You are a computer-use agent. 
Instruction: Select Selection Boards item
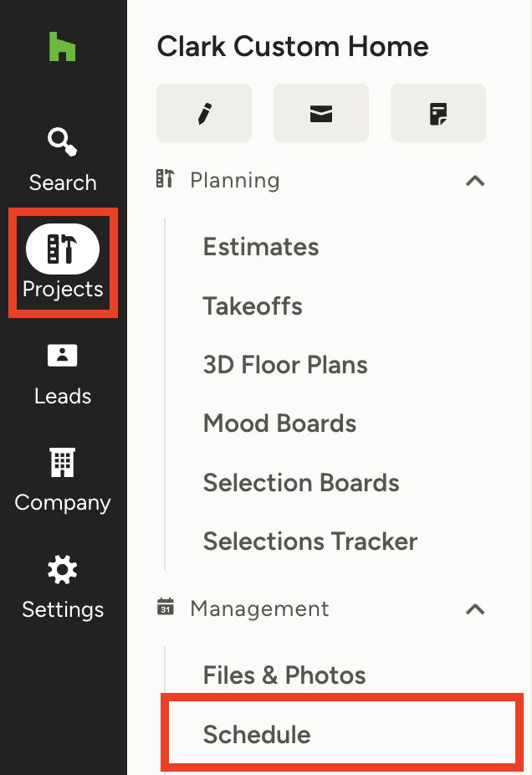pos(301,482)
